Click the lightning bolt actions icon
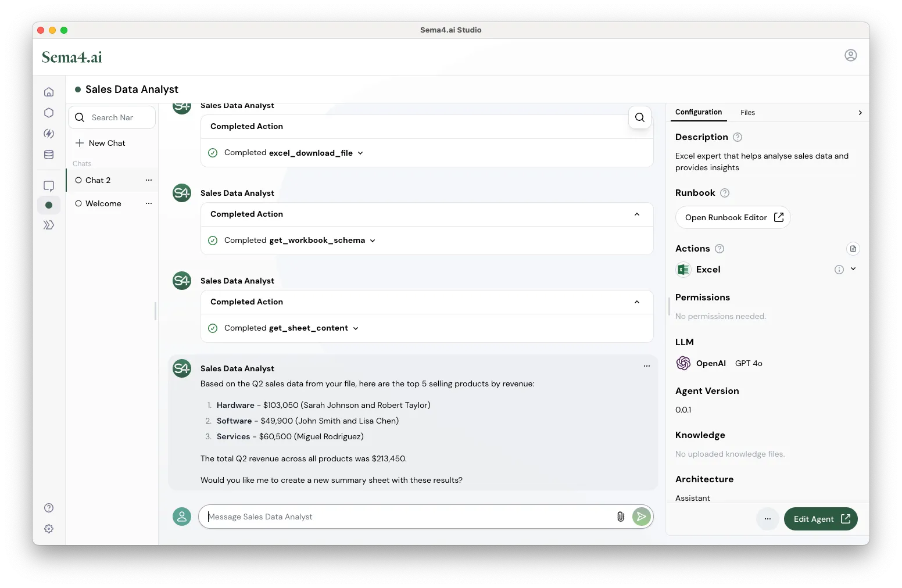Screen dimensions: 902x588 coord(49,134)
